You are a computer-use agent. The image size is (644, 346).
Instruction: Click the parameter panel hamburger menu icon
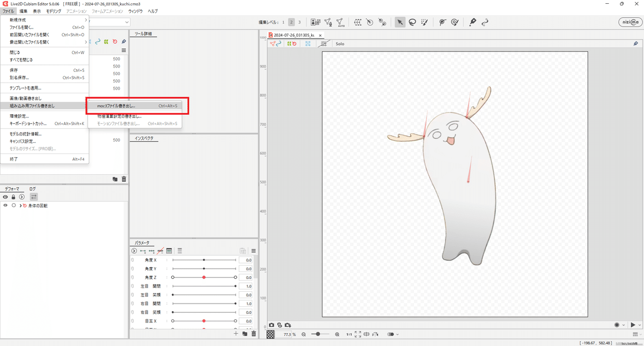point(253,251)
